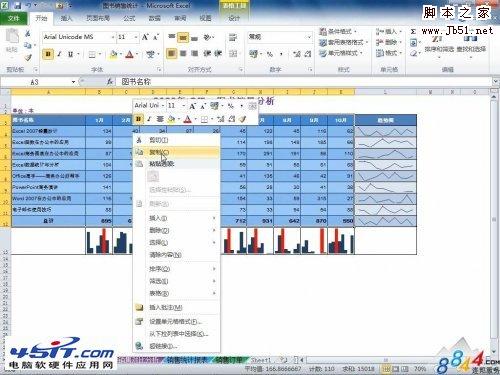Expand the Name Box dropdown showing A3
The height and width of the screenshot is (375, 500).
73,82
